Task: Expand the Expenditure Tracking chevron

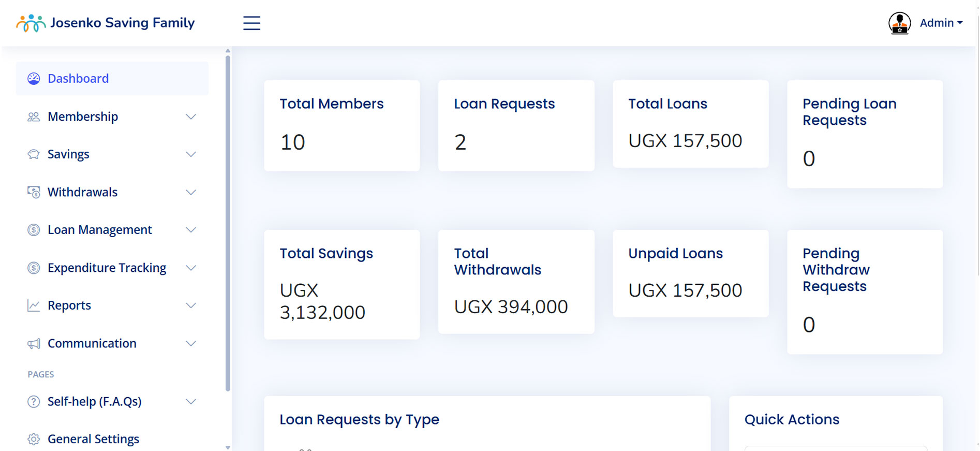Action: (x=191, y=268)
